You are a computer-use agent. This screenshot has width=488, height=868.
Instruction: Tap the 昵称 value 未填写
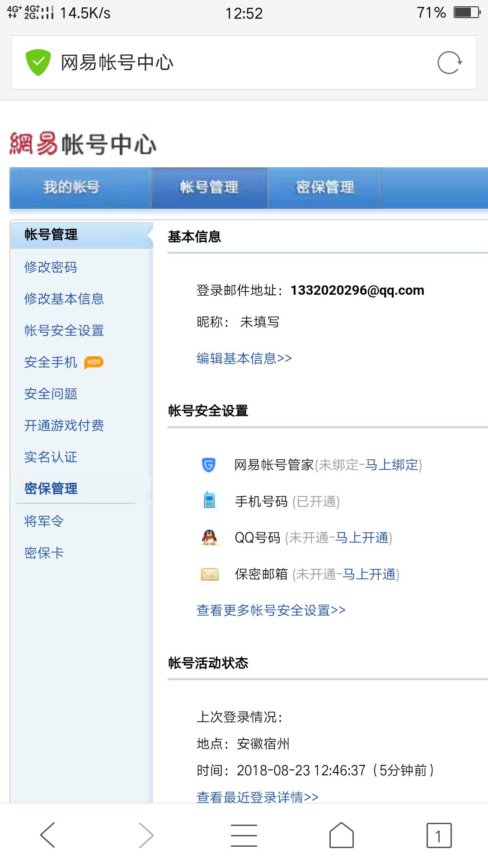(x=260, y=322)
